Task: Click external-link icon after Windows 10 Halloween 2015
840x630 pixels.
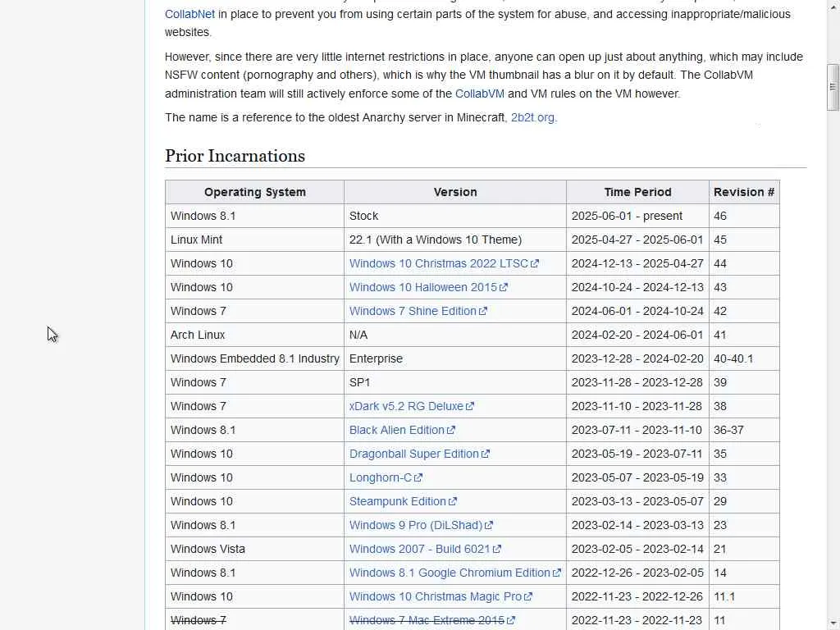Action: point(504,287)
